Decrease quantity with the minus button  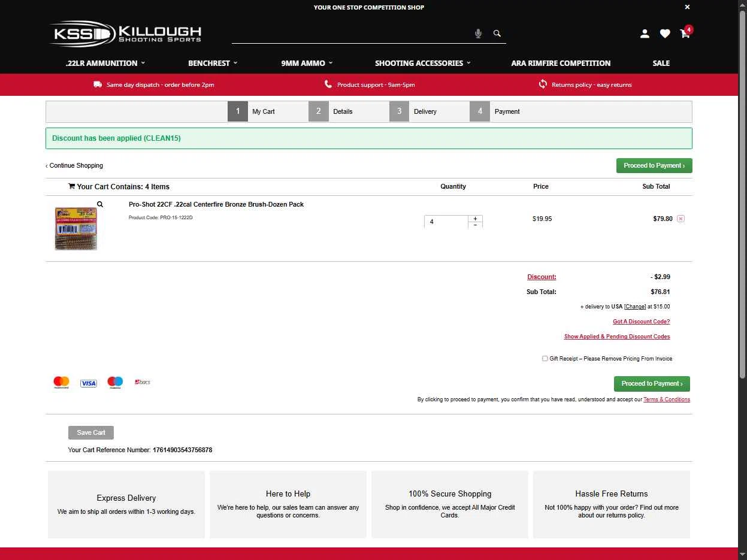(x=475, y=225)
